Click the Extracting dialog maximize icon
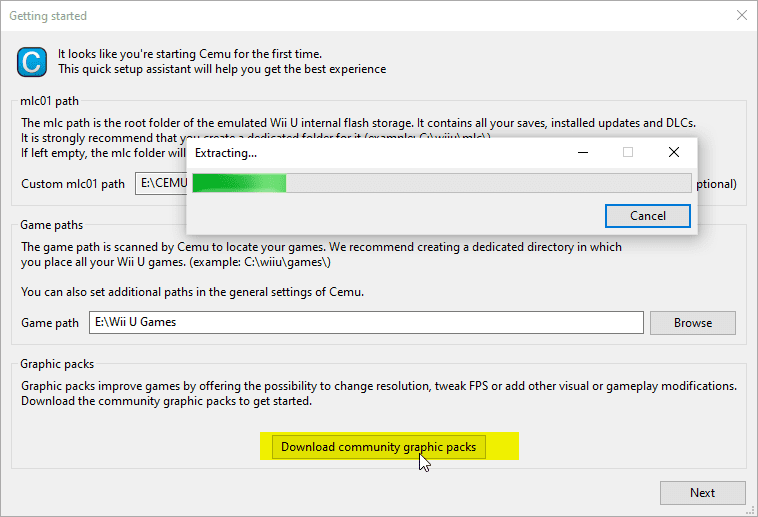 coord(628,152)
